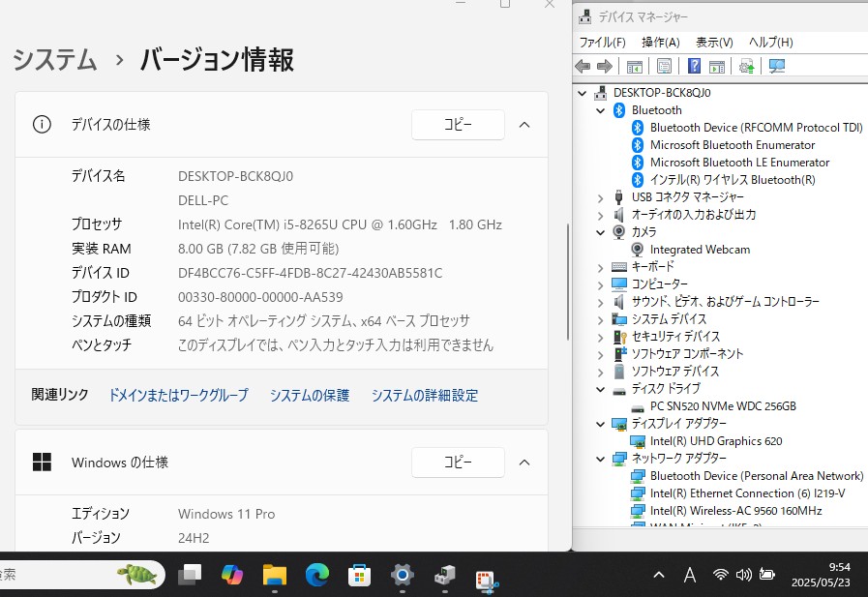868x597 pixels.
Task: Open the Properties toolbar icon in Device Manager
Action: pos(664,67)
